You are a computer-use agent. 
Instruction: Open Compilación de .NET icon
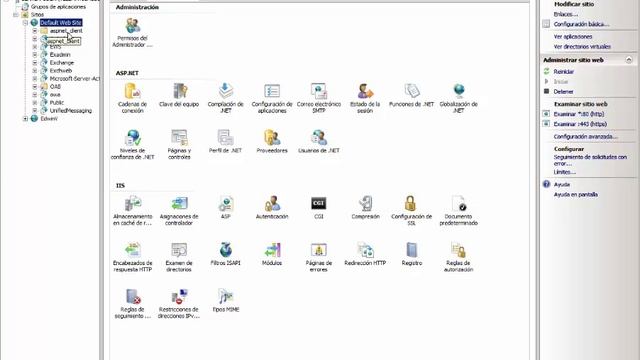(225, 91)
